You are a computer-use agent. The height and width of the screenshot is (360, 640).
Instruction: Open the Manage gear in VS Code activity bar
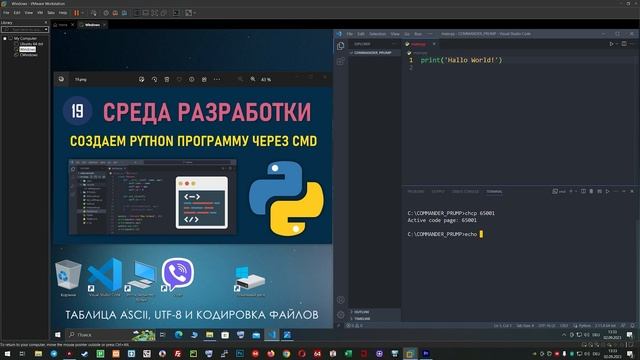tap(340, 314)
